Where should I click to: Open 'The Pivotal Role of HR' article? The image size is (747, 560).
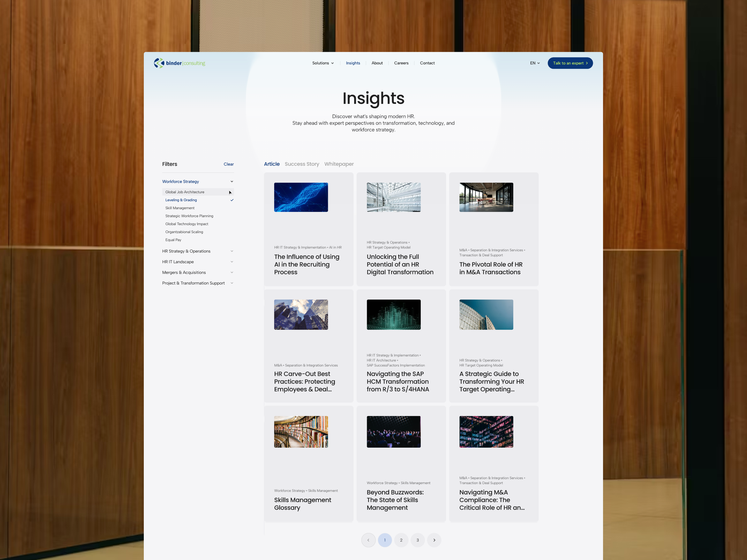click(491, 268)
